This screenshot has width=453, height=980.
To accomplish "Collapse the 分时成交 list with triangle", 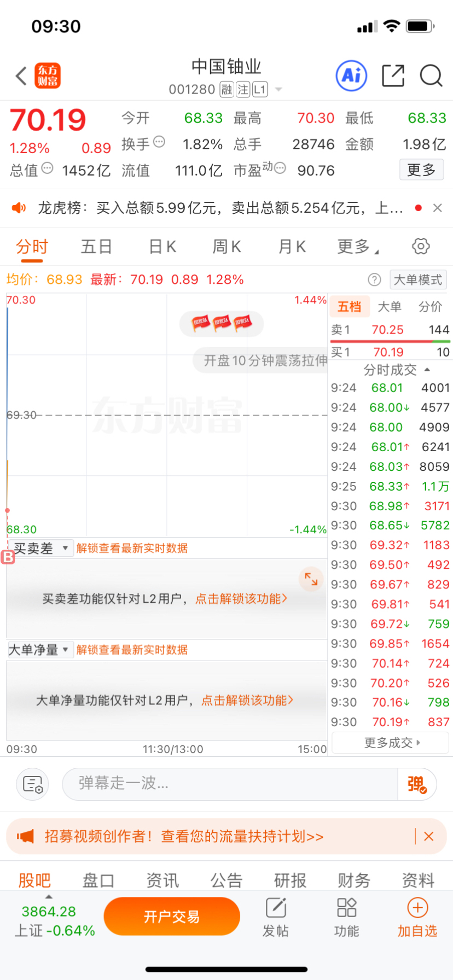I will click(427, 370).
